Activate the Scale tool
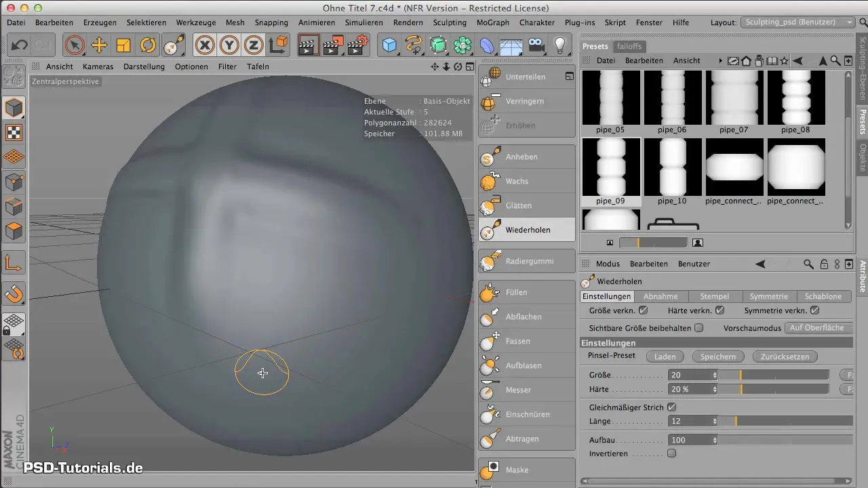This screenshot has width=868, height=488. point(123,45)
